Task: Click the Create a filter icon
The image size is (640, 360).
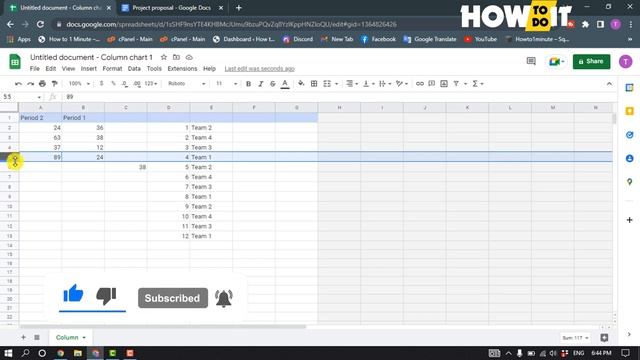Action: pos(456,84)
